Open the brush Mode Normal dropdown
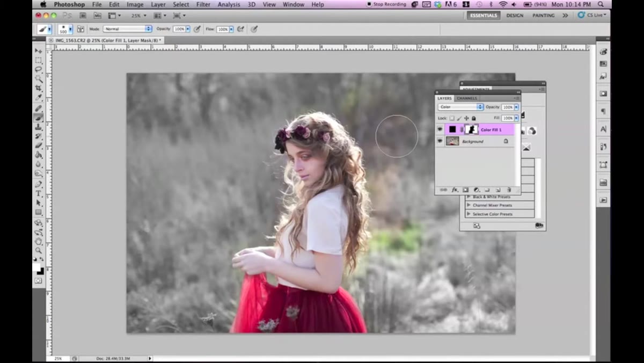Image resolution: width=644 pixels, height=363 pixels. coord(127,29)
